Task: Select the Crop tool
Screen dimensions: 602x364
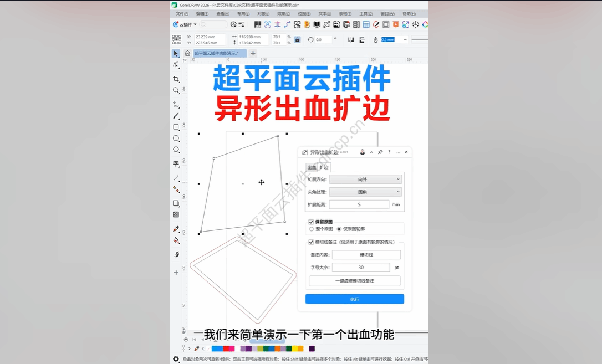Action: pos(176,79)
